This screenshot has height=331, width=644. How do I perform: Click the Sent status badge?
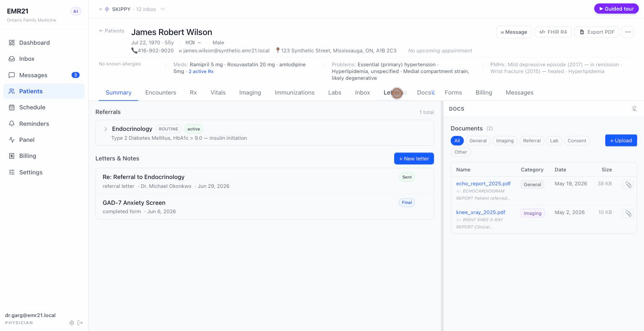[x=407, y=177]
